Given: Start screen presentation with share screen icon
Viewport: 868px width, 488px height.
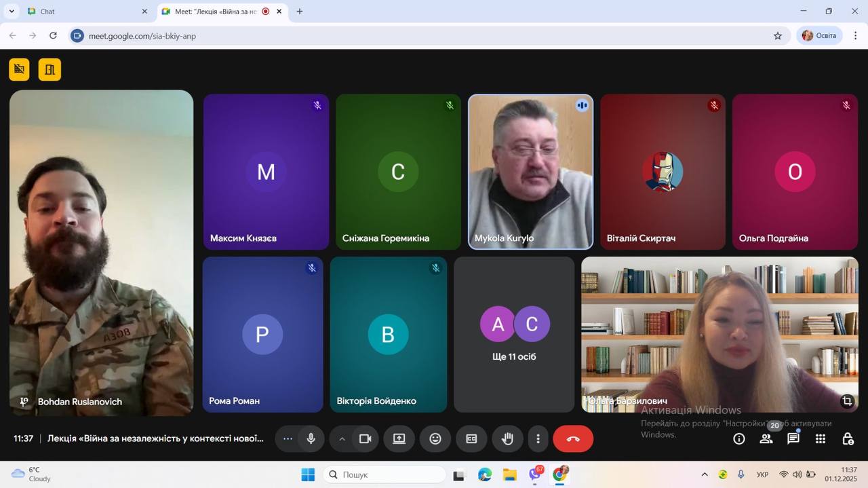Looking at the screenshot, I should pos(399,439).
